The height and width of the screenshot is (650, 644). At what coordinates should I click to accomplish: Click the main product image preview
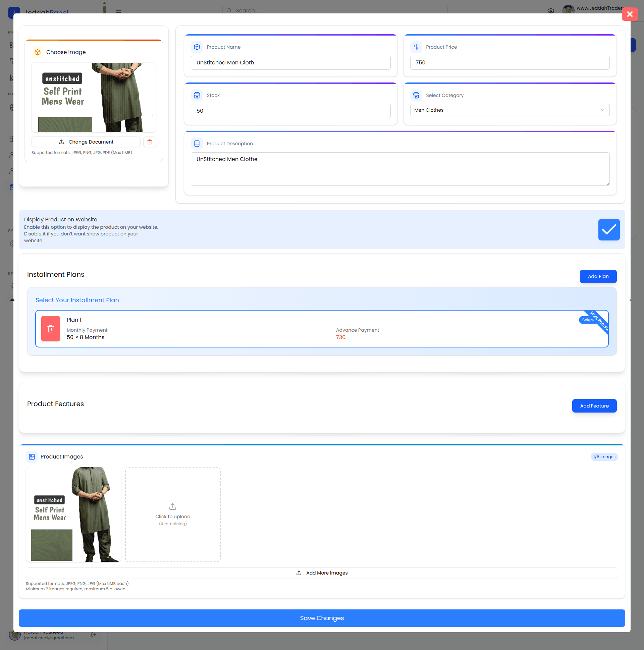click(x=94, y=98)
